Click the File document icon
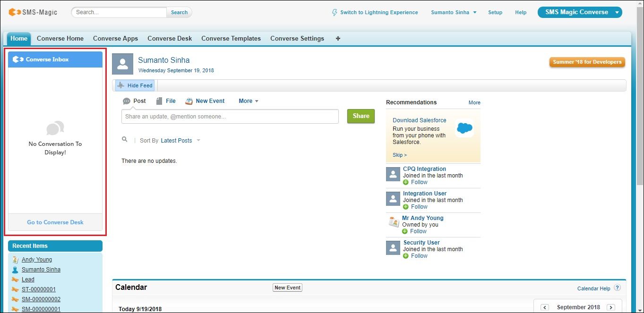The height and width of the screenshot is (313, 644). (159, 101)
